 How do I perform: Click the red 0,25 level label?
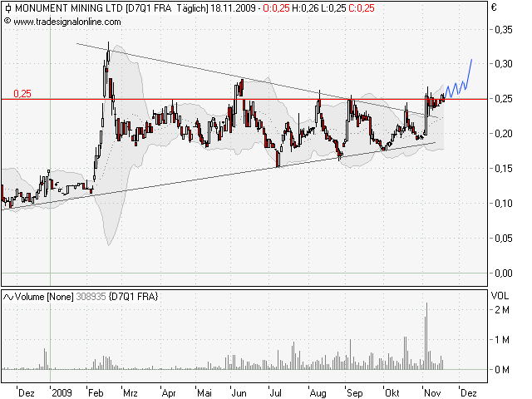(22, 94)
